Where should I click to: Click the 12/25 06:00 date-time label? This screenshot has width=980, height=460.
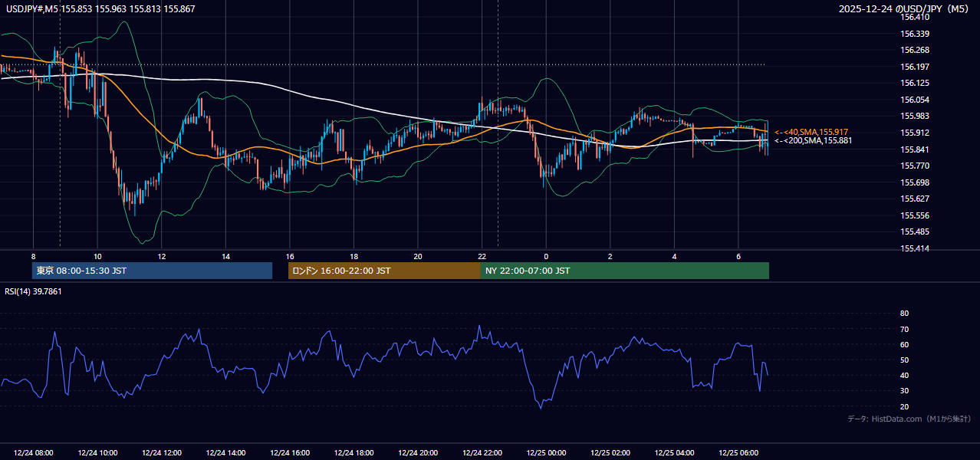click(x=738, y=453)
